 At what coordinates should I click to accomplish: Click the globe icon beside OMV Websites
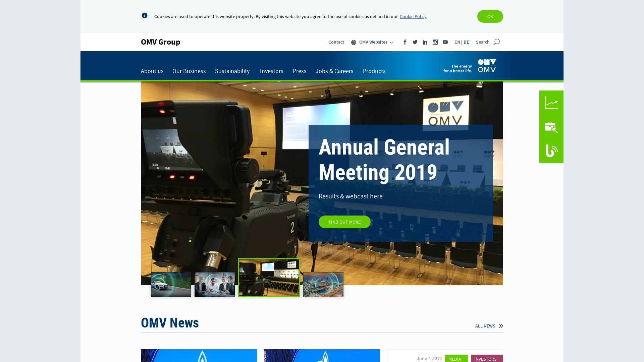click(354, 43)
